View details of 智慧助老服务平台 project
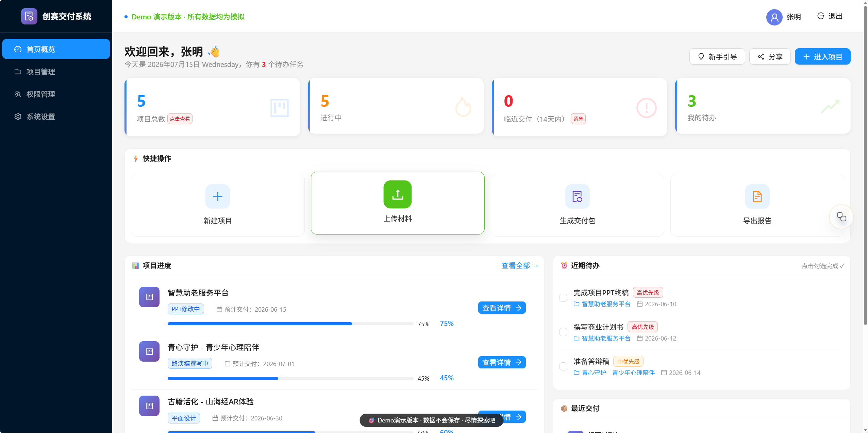This screenshot has width=868, height=433. (502, 308)
